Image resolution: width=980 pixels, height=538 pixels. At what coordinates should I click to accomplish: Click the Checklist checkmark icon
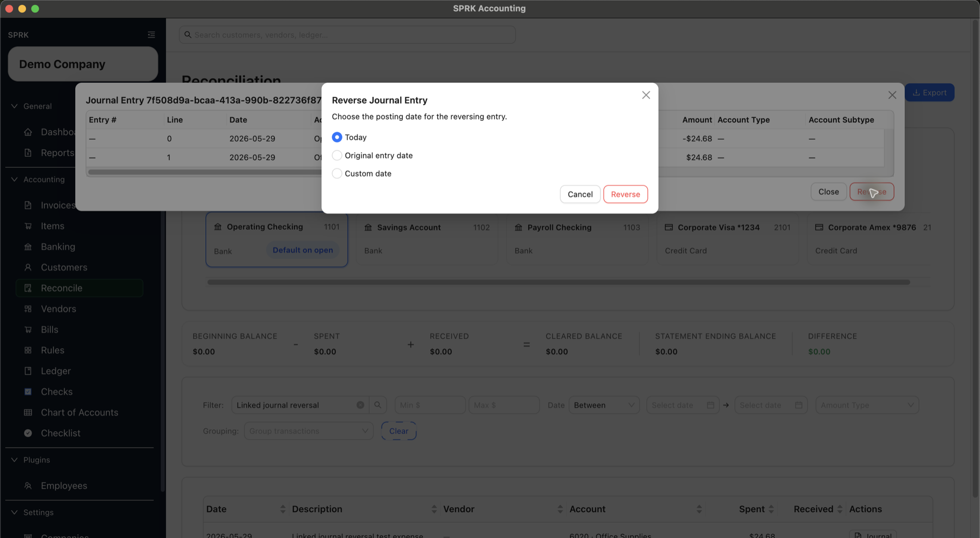28,433
